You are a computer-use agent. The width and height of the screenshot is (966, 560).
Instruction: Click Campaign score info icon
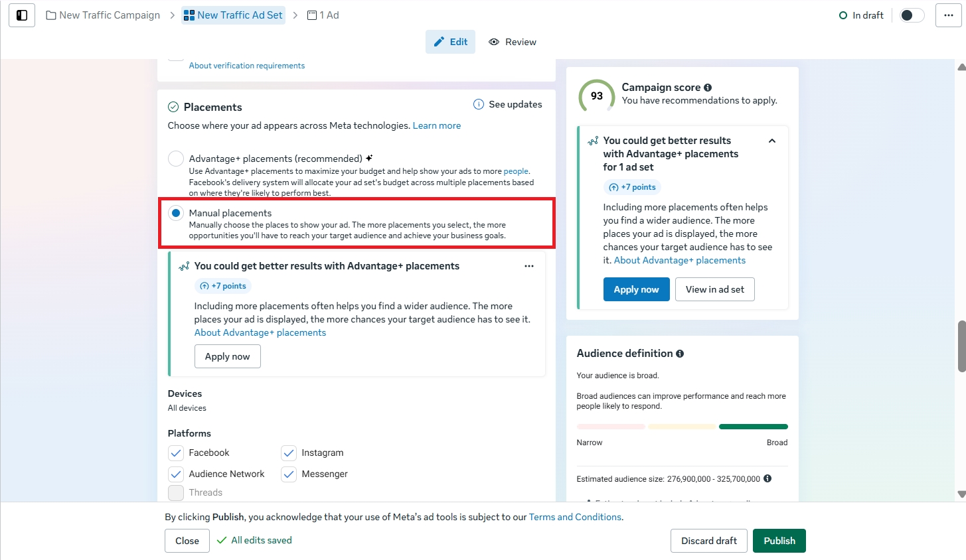click(708, 88)
